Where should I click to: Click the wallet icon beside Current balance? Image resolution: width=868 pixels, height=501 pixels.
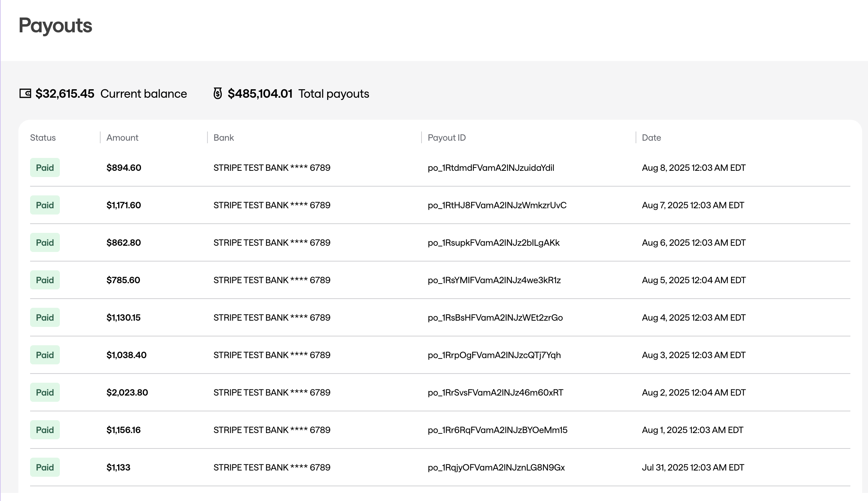coord(25,94)
